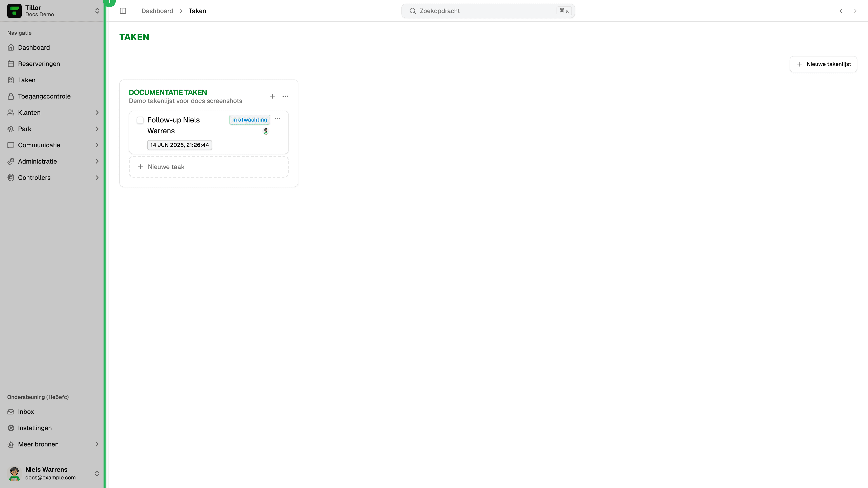The image size is (868, 488).
Task: Go to Dashboard breadcrumb link
Action: (x=157, y=11)
